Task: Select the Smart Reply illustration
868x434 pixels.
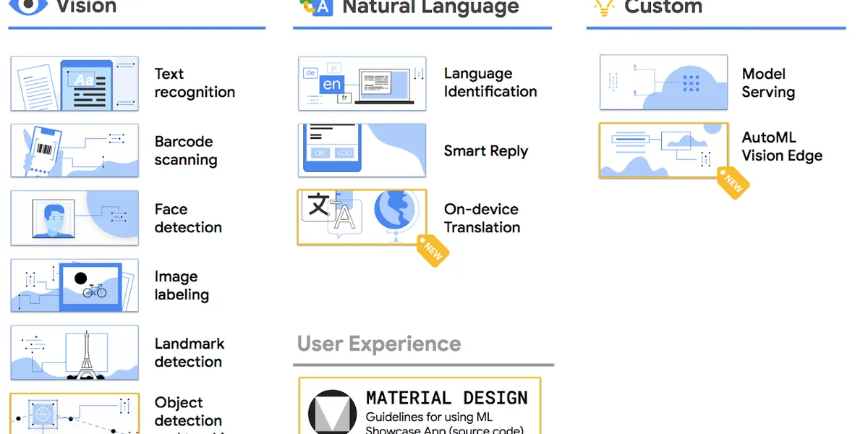Action: click(x=362, y=150)
